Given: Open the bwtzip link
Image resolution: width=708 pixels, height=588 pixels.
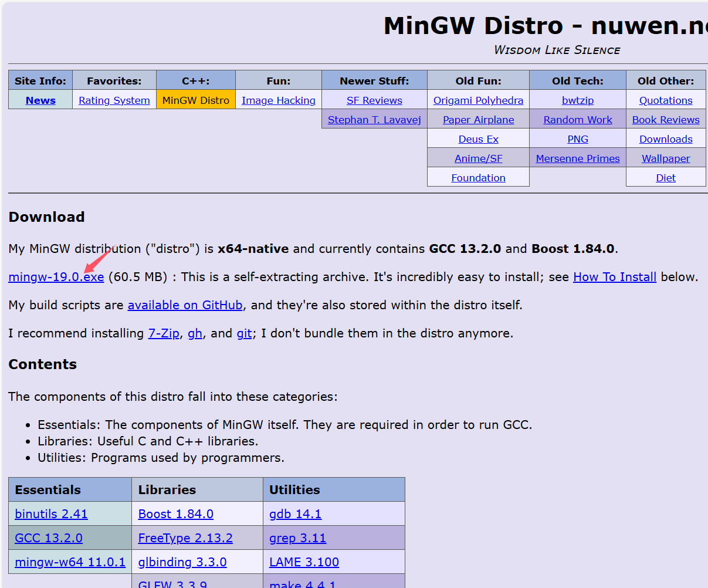Looking at the screenshot, I should coord(578,100).
